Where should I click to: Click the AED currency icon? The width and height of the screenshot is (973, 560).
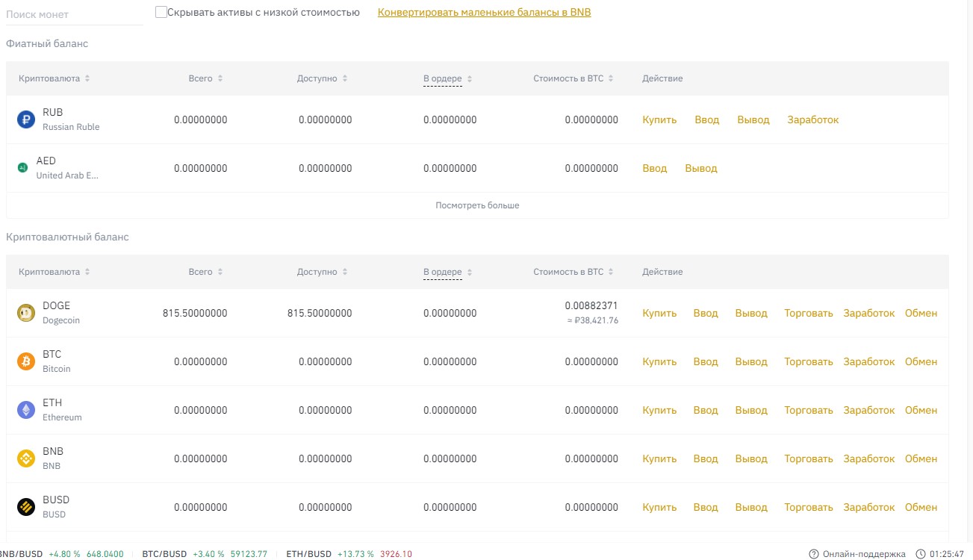22,168
